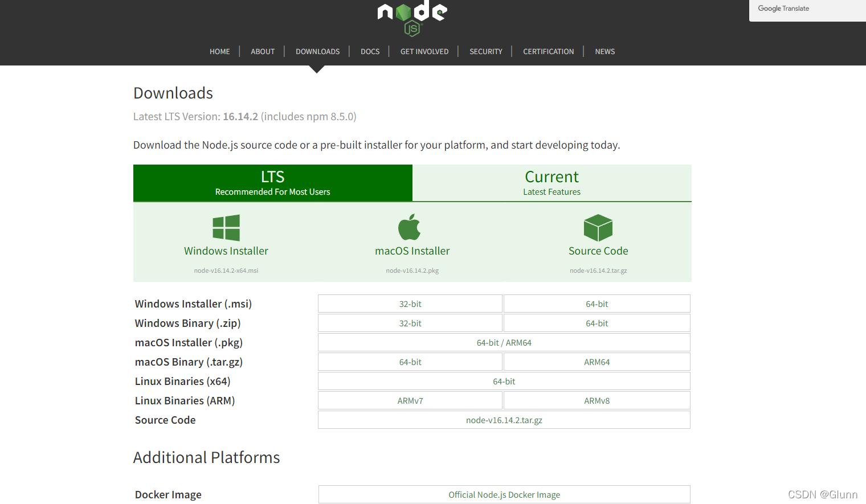Click node-v16.14.2-x64.msi file name
Viewport: 866px width, 504px height.
coord(226,271)
